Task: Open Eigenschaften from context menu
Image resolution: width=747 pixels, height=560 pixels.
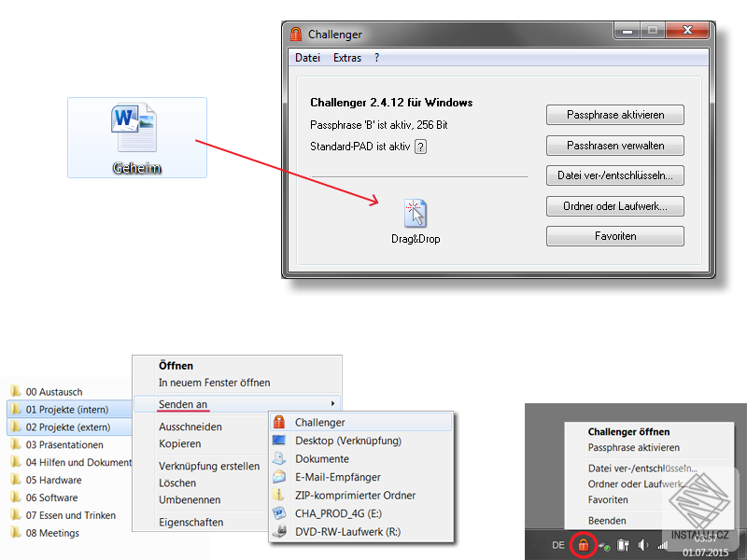Action: tap(191, 522)
